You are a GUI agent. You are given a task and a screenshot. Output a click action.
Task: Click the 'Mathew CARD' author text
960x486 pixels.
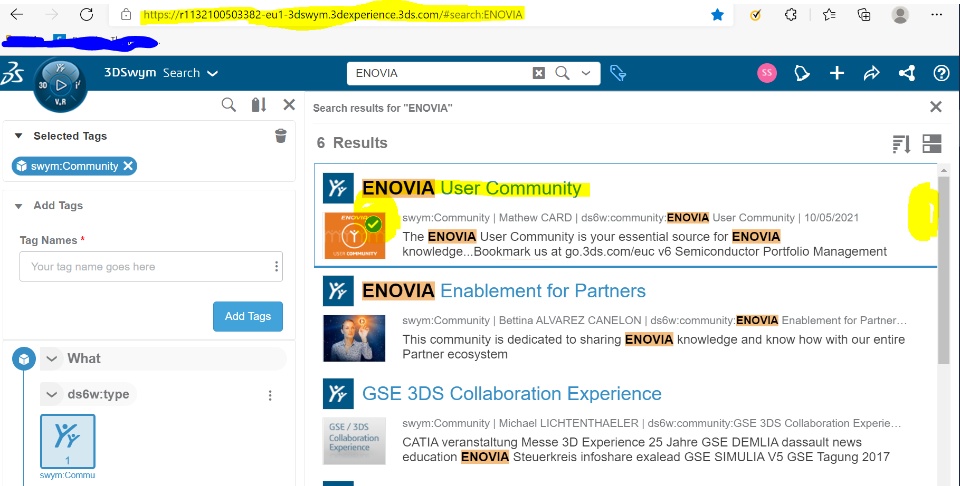coord(535,217)
